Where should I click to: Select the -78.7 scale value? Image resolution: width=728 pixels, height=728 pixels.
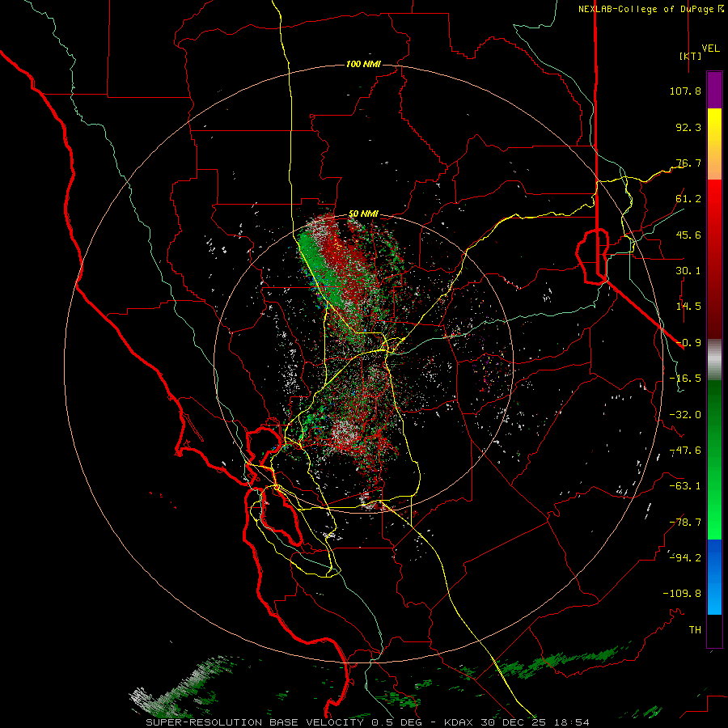[x=685, y=523]
